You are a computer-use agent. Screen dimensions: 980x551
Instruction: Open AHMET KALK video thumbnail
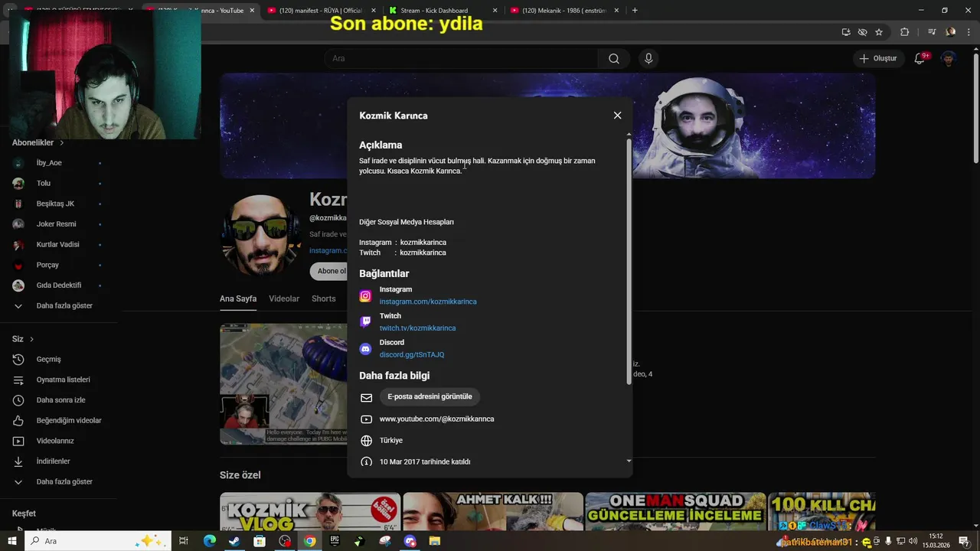tap(493, 511)
